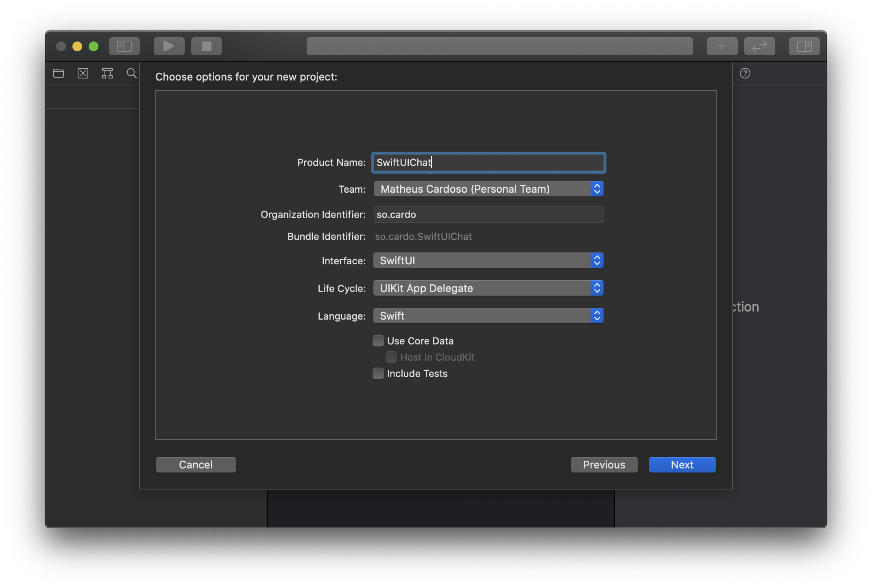Open the Organization Identifier field
872x588 pixels.
point(488,214)
